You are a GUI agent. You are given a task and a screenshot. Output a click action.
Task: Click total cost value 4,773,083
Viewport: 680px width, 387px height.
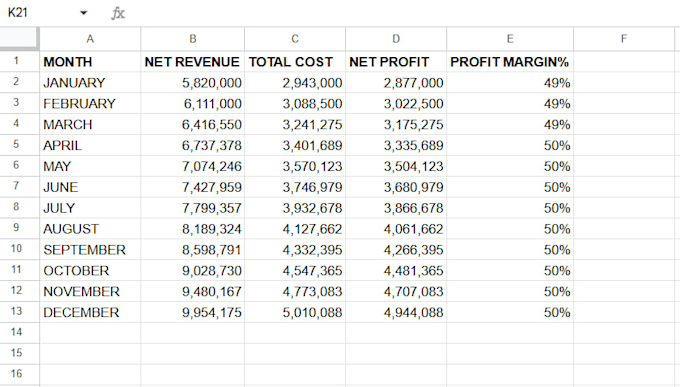click(295, 291)
